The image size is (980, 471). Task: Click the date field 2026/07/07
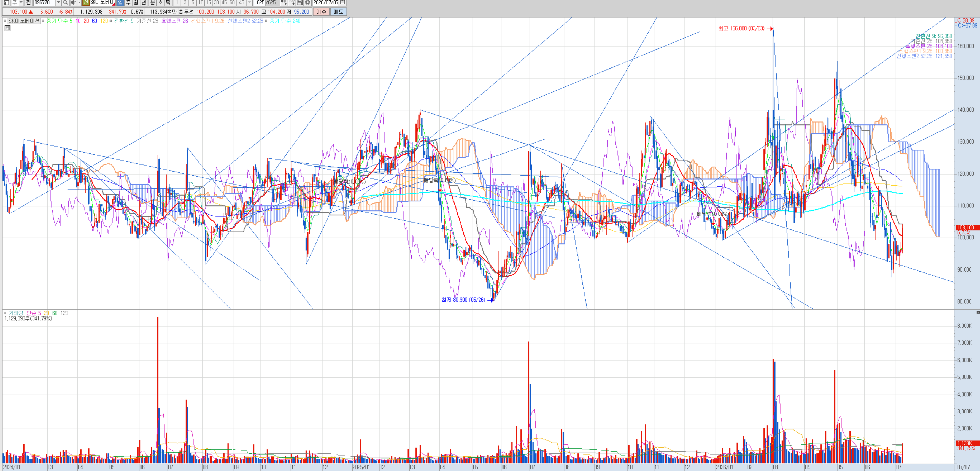point(326,3)
